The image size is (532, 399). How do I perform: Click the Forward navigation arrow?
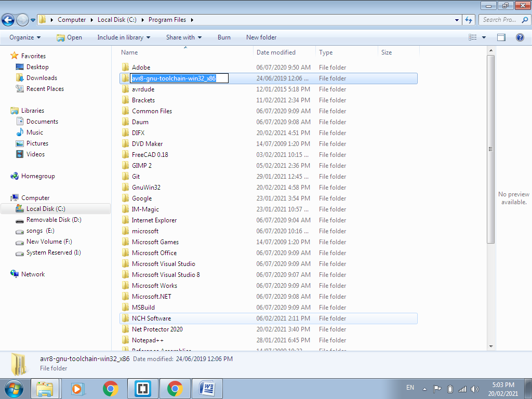coord(22,20)
